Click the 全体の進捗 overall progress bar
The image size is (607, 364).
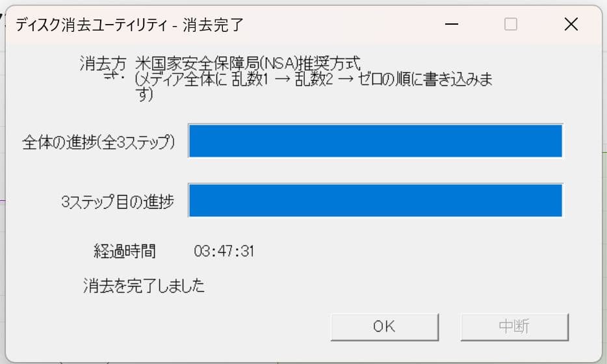(x=375, y=141)
